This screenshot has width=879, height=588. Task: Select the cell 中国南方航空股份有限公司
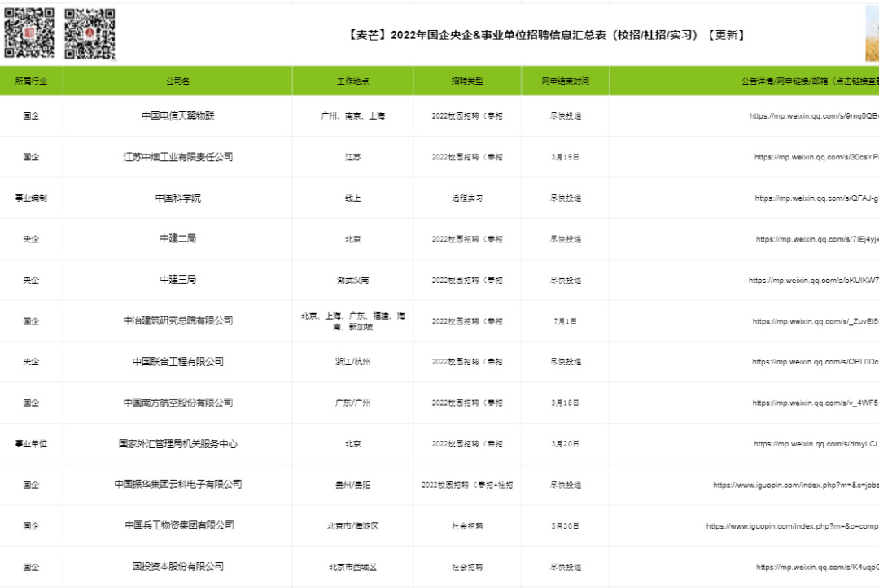click(x=177, y=403)
